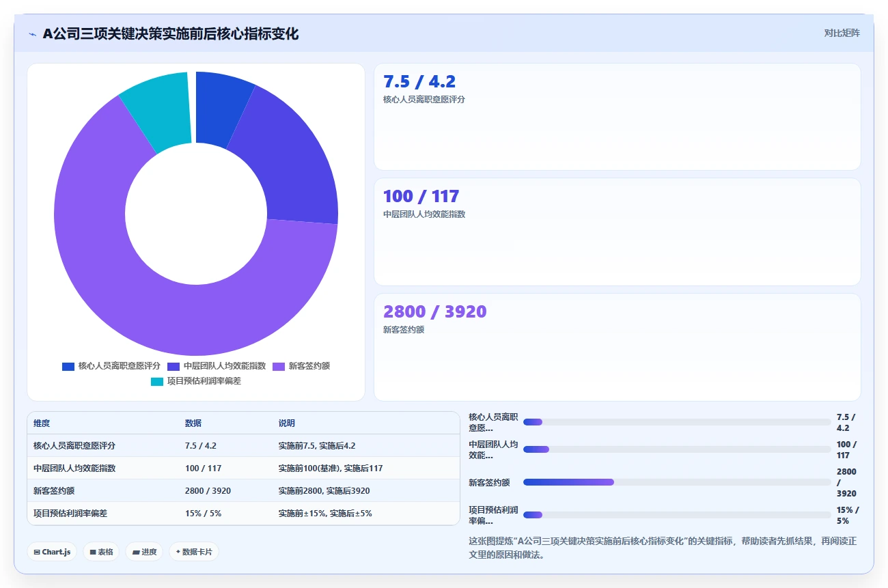
Task: Click the indigo donut segment
Action: 290,157
